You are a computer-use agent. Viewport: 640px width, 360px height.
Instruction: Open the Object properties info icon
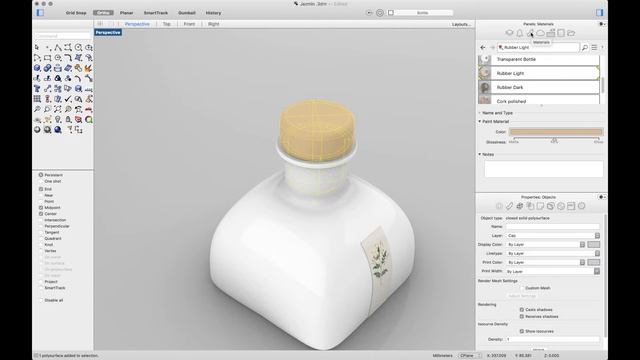tap(499, 206)
